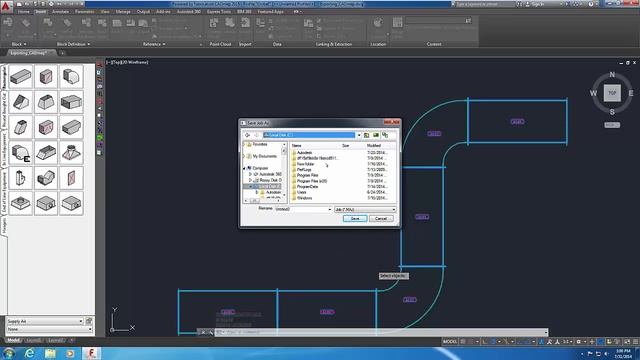This screenshot has height=360, width=640.
Task: Click the Up One Level folder icon
Action: 367,135
